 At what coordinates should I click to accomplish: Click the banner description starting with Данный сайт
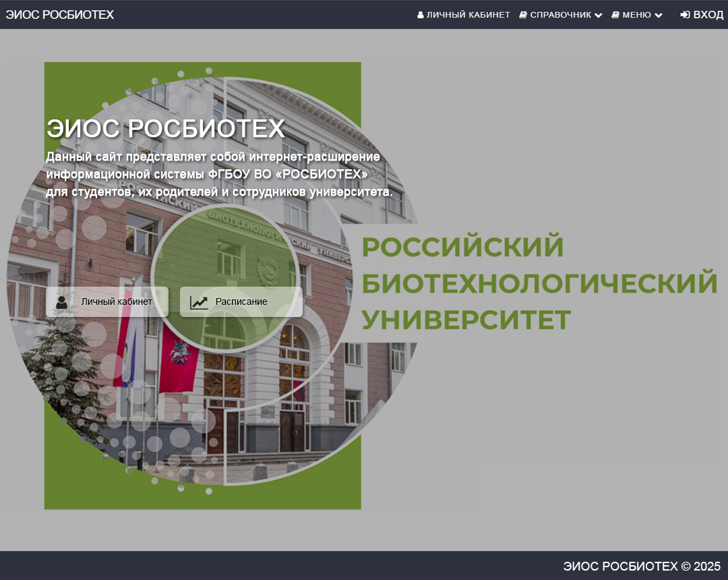(x=219, y=174)
